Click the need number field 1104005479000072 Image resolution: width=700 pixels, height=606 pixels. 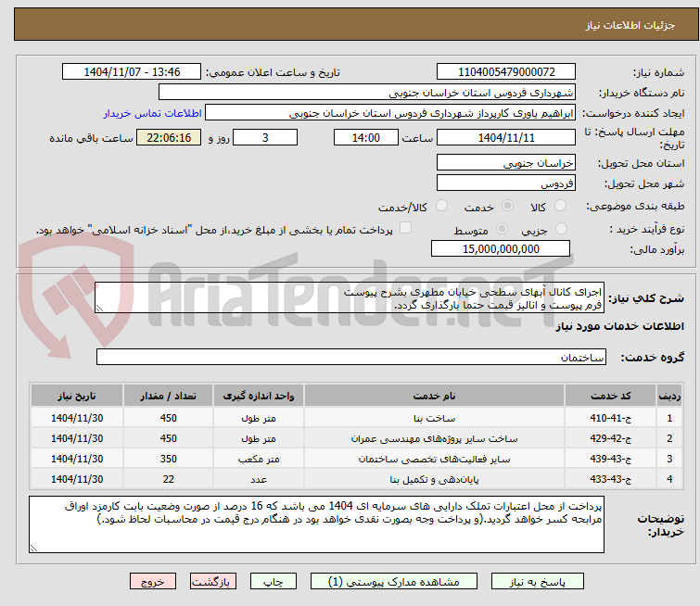coord(506,72)
